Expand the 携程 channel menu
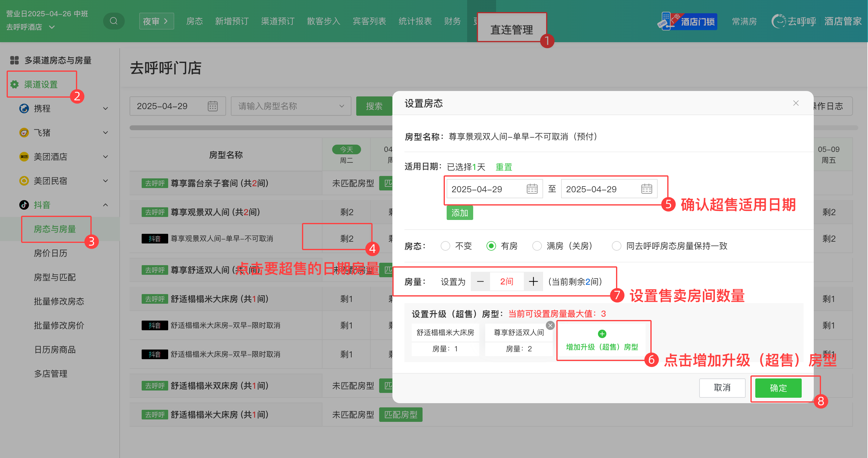Screen dimensions: 868x458 105,108
